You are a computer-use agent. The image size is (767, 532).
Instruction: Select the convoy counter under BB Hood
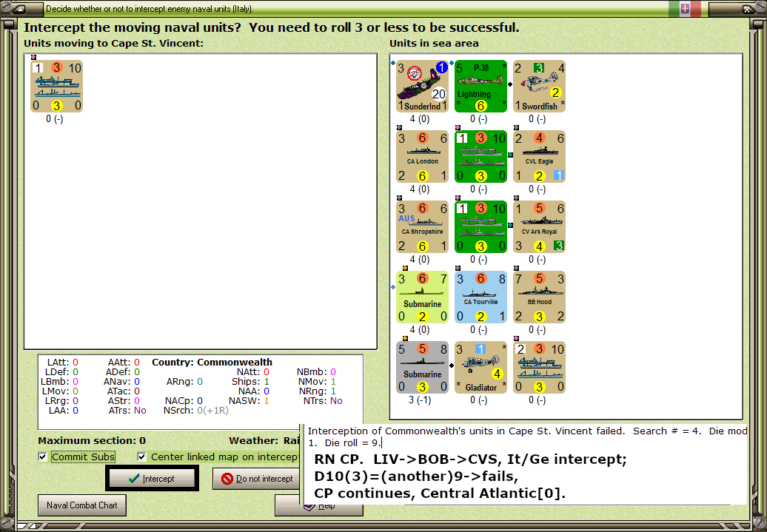539,367
